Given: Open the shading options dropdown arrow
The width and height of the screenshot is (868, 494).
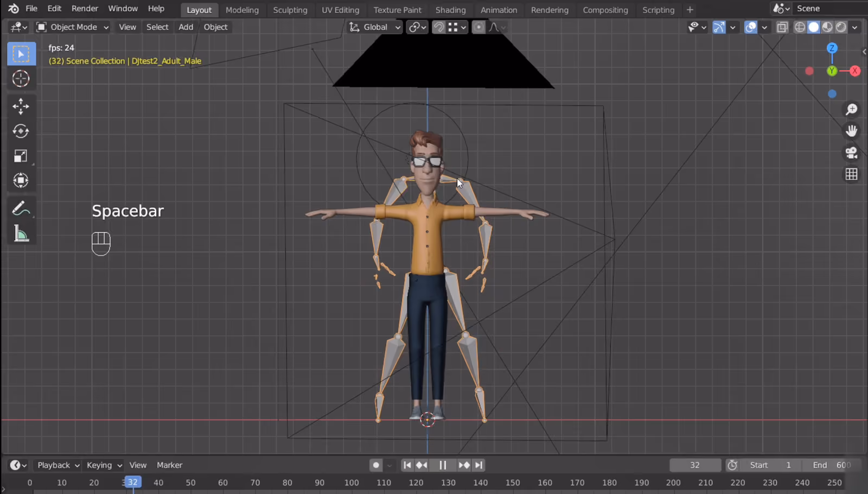Looking at the screenshot, I should (855, 27).
